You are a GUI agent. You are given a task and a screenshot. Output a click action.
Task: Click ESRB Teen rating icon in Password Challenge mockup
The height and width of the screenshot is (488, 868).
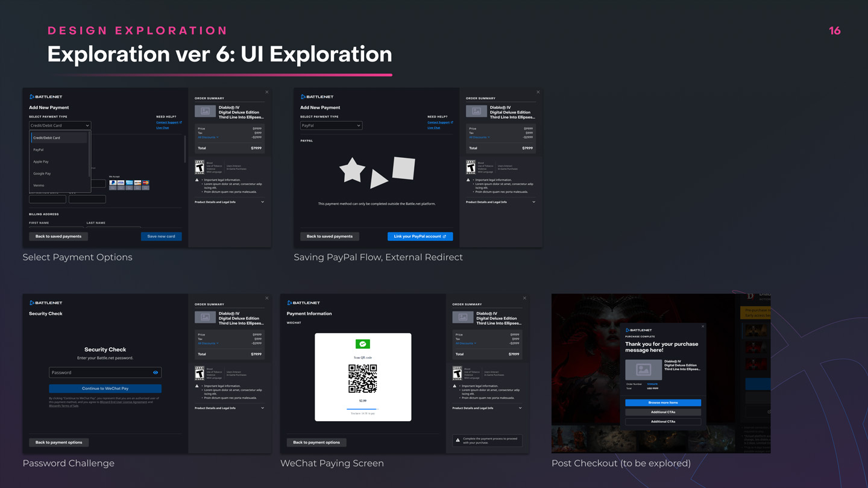click(200, 374)
